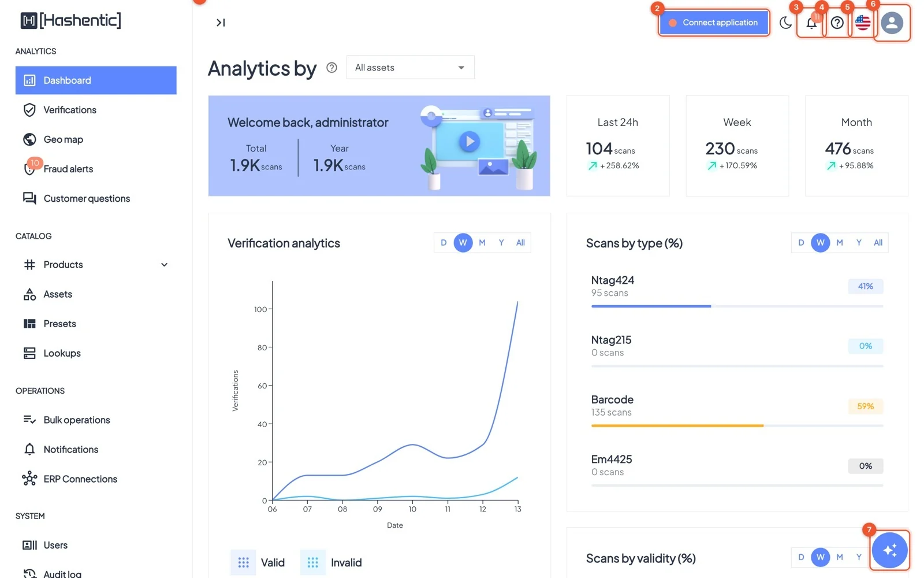Screen dimensions: 924x578
Task: Click the Geo map globe icon
Action: coord(29,139)
